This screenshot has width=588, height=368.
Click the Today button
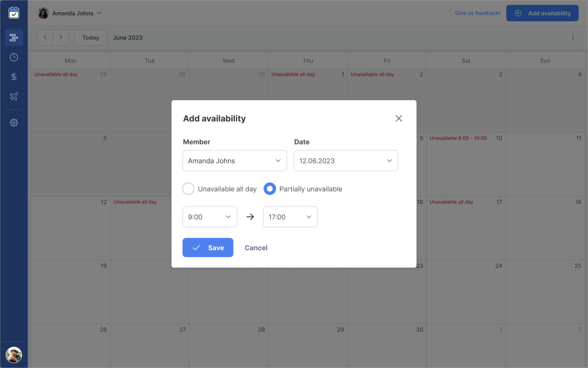91,38
